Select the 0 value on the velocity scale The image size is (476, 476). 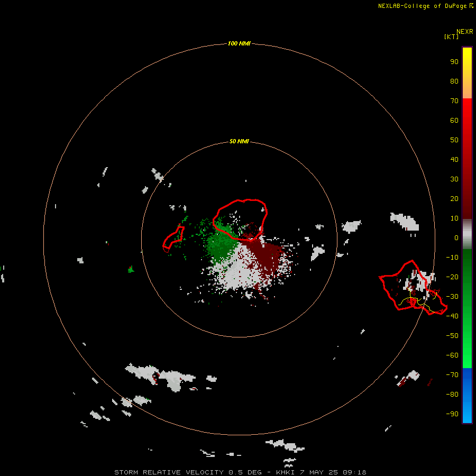tap(456, 237)
